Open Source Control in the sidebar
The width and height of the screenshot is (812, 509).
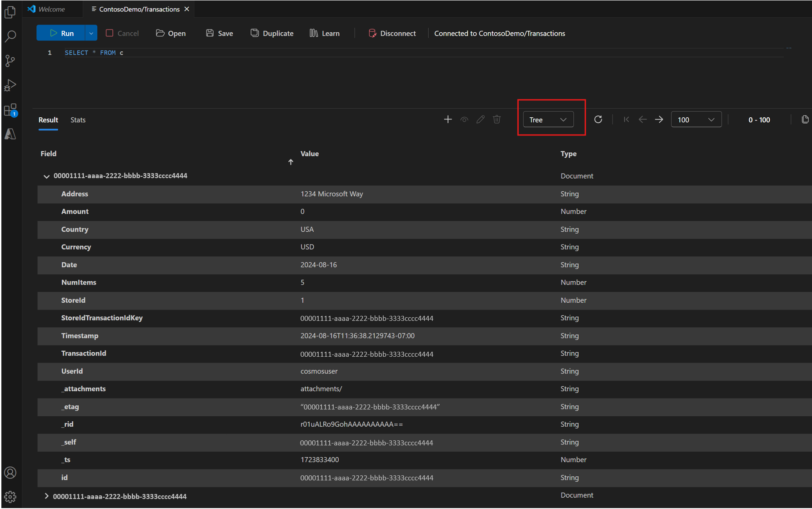coord(10,61)
